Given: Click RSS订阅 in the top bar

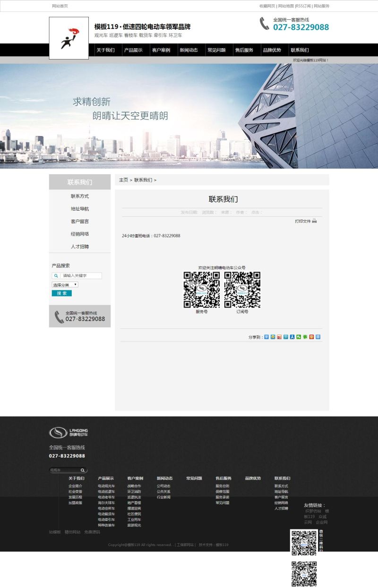Looking at the screenshot, I should [304, 6].
